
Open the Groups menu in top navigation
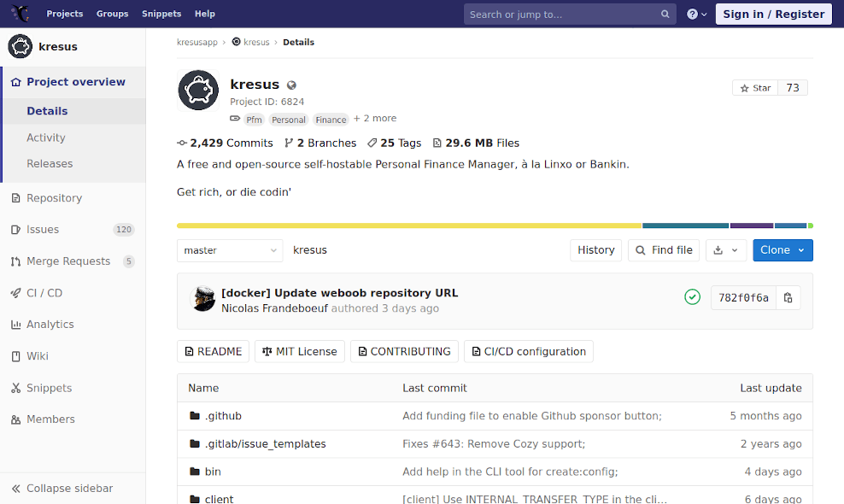(112, 14)
